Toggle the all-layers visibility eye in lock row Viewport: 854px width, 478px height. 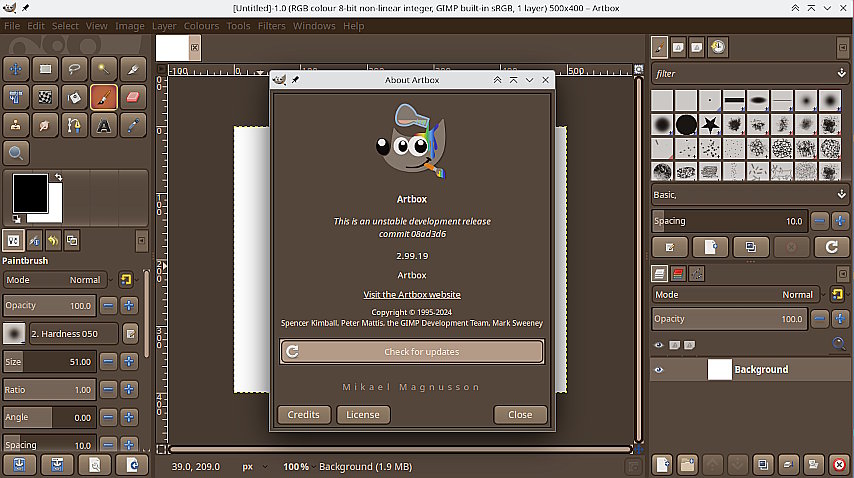pos(658,345)
